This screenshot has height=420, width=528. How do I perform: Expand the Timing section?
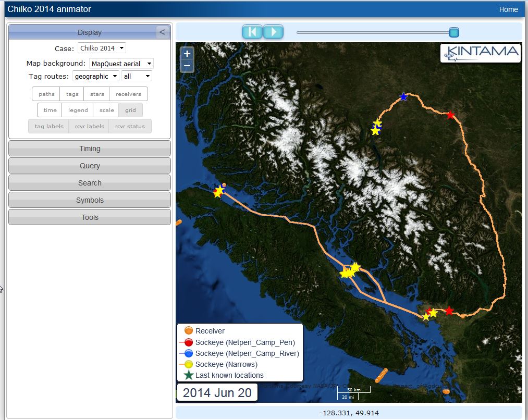[90, 149]
